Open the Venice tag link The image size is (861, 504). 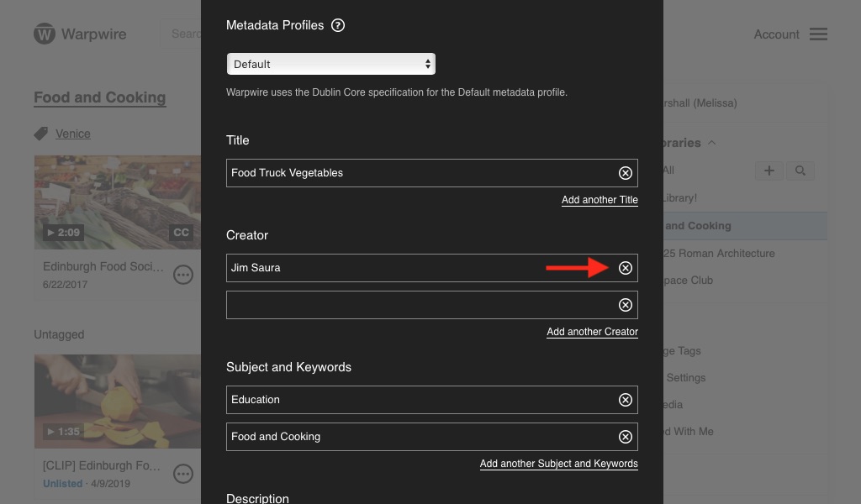click(73, 134)
